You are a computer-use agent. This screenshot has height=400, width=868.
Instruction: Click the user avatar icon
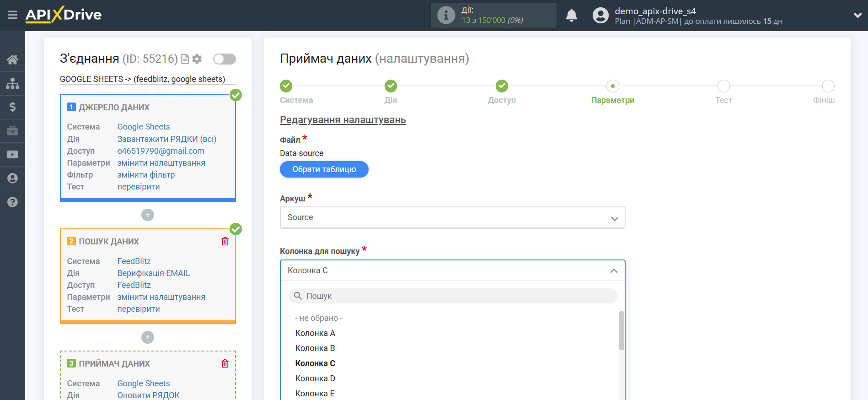pos(600,16)
